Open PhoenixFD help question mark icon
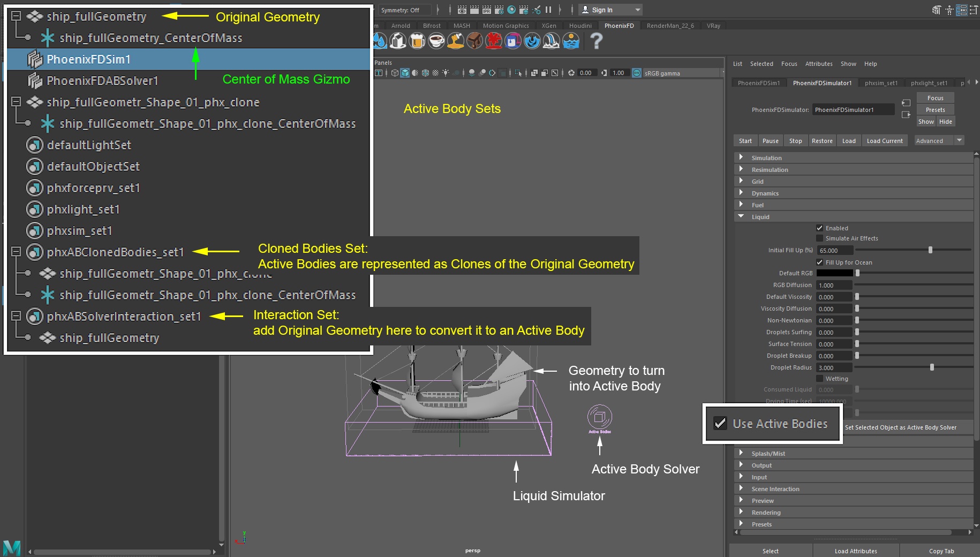The image size is (980, 557). pos(596,41)
